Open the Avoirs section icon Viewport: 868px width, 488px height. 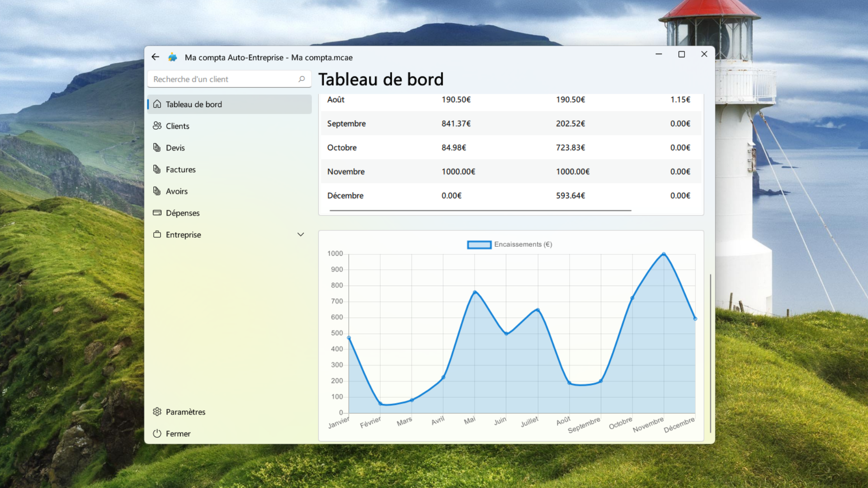pos(157,191)
